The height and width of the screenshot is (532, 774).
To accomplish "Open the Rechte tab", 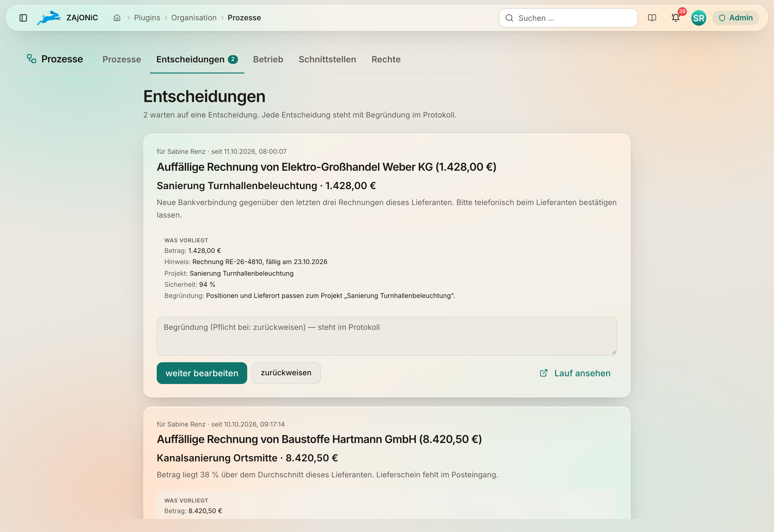I will click(386, 59).
